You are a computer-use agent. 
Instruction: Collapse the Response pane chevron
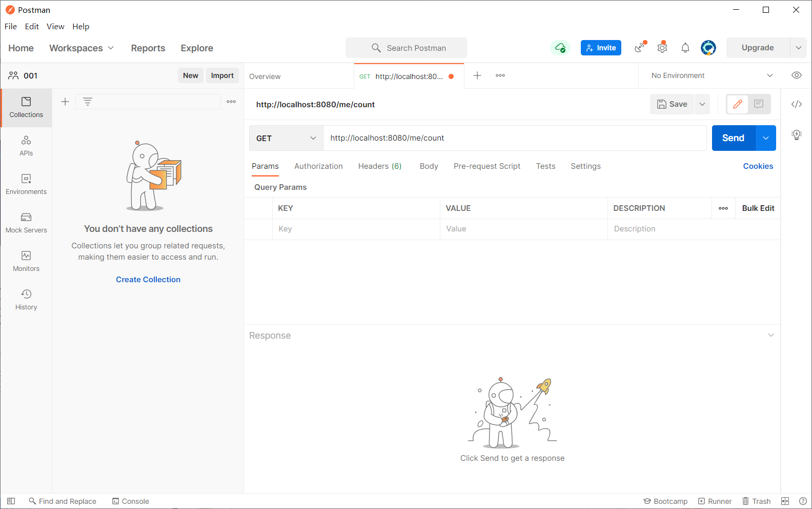(770, 335)
